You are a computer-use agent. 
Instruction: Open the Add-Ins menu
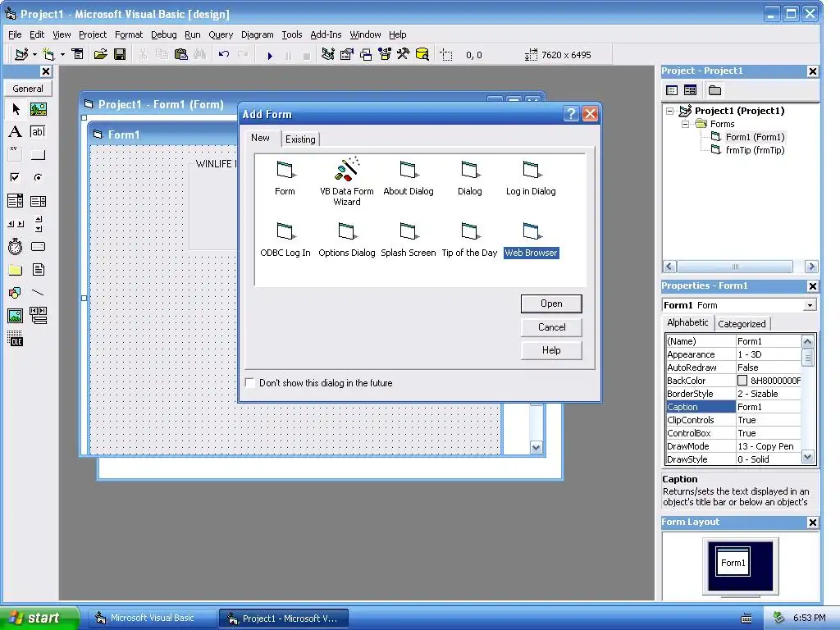[326, 34]
